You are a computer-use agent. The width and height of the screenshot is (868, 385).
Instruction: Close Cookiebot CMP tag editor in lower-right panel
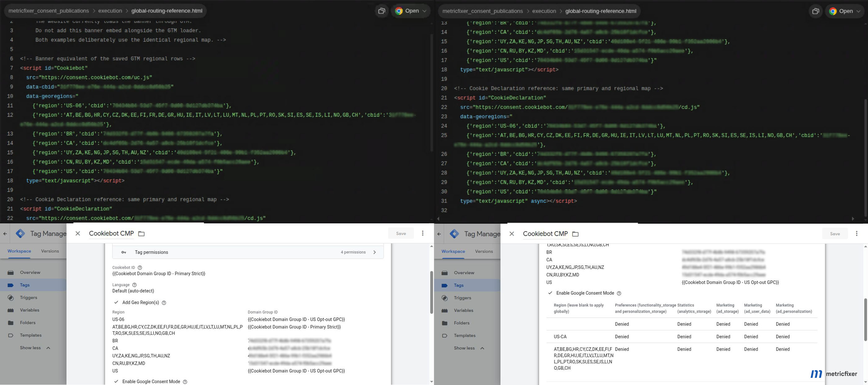(x=512, y=234)
